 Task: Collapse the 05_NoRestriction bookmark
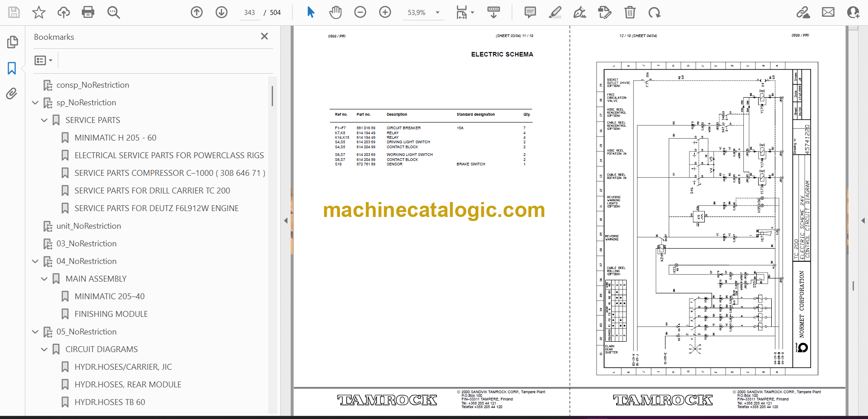[35, 332]
